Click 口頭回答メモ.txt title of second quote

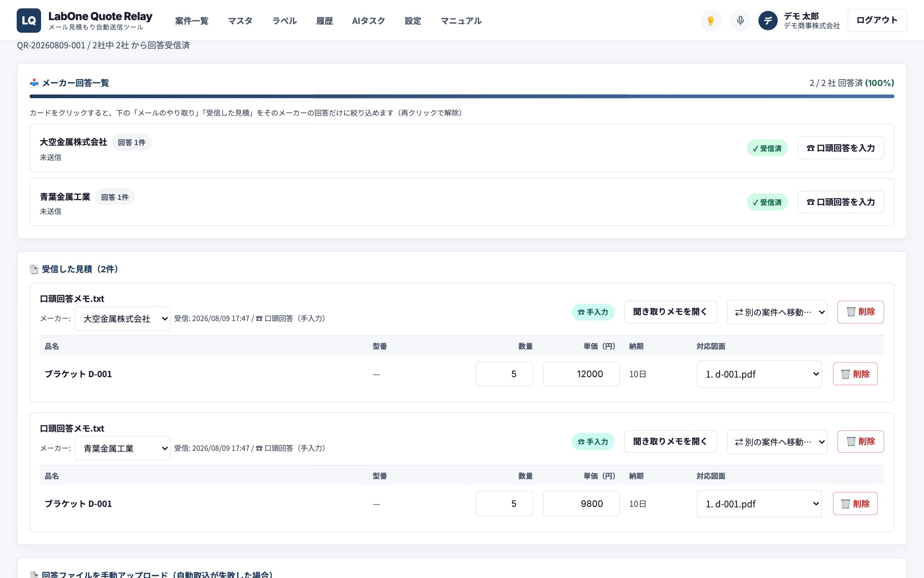(x=72, y=428)
